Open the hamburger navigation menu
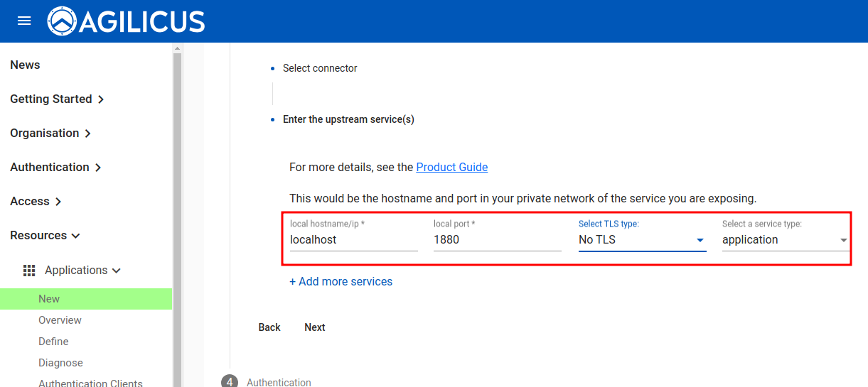 24,21
